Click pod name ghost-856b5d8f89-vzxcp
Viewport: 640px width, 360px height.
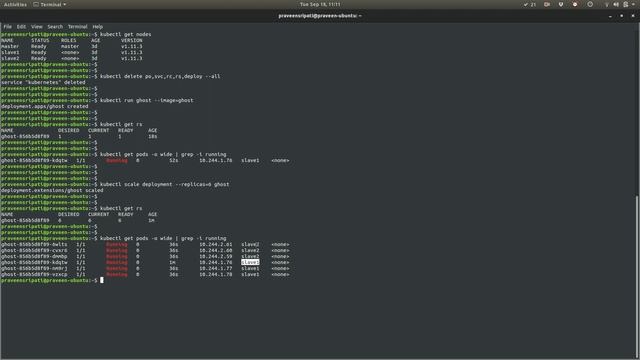[x=34, y=274]
